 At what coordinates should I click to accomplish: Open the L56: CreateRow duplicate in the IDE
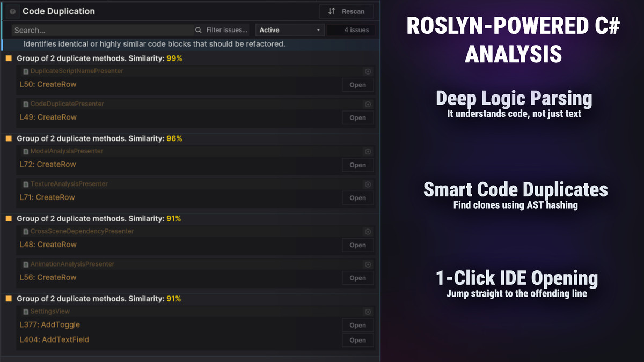pyautogui.click(x=358, y=277)
